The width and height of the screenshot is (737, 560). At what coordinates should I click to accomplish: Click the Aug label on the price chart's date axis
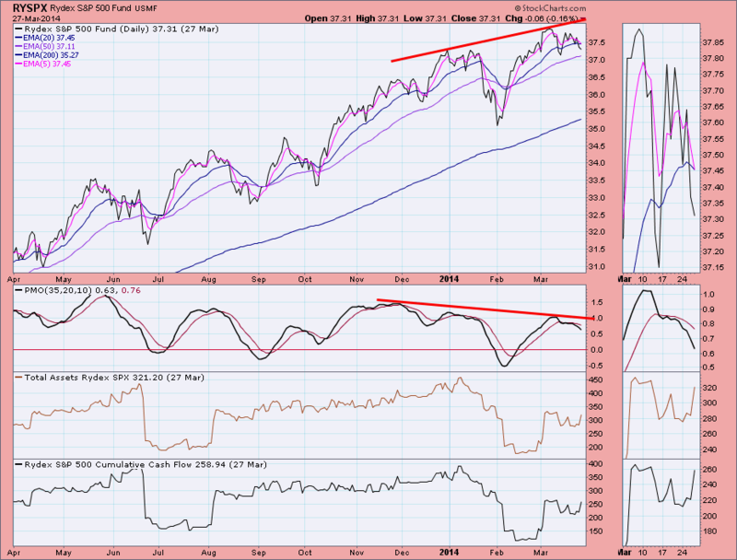[209, 279]
